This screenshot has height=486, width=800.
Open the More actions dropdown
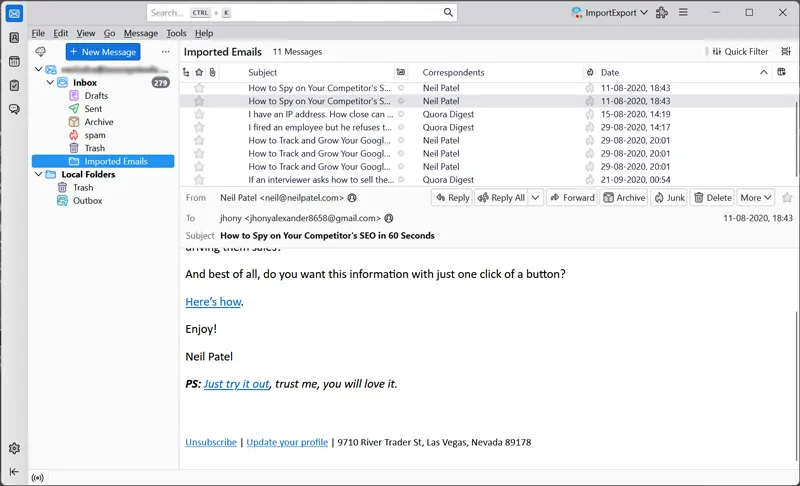point(756,197)
